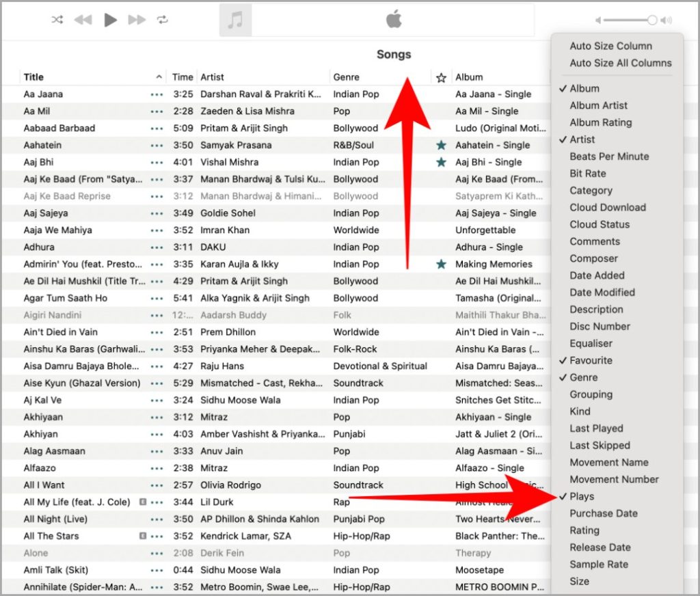Open more options for Aabaad Barbaad
The width and height of the screenshot is (700, 596).
pyautogui.click(x=157, y=128)
